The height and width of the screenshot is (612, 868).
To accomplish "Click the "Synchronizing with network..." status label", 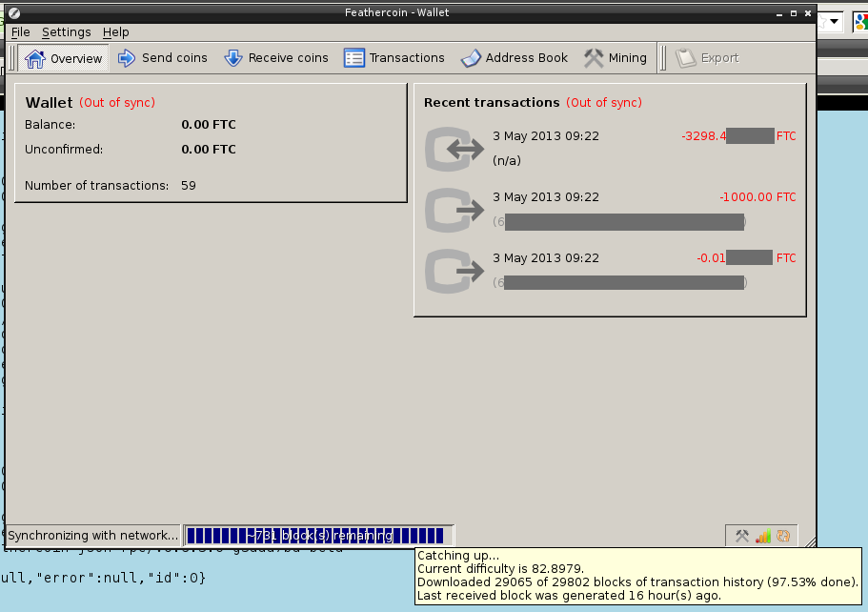I will [x=93, y=536].
